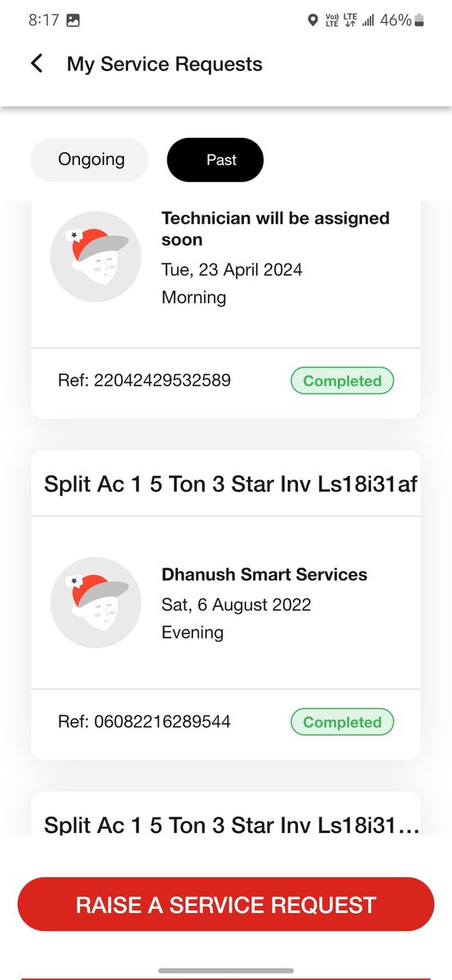Tap My Service Requests title

coord(165,64)
